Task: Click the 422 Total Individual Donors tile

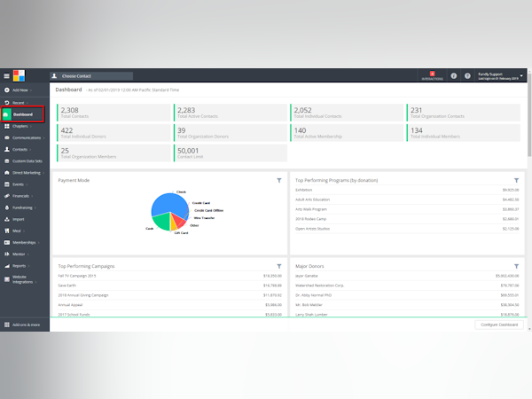Action: click(x=113, y=133)
